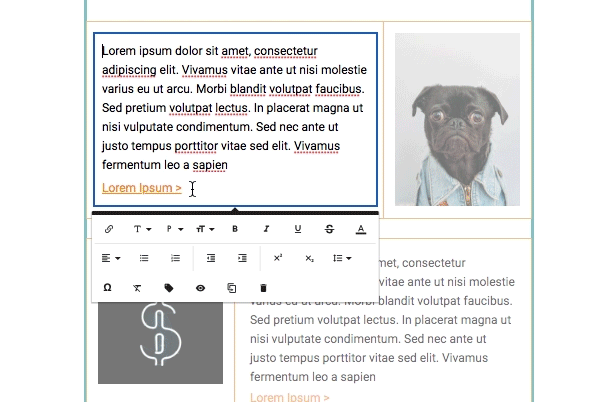This screenshot has width=598, height=402.
Task: Apply subscript formatting
Action: tap(309, 259)
